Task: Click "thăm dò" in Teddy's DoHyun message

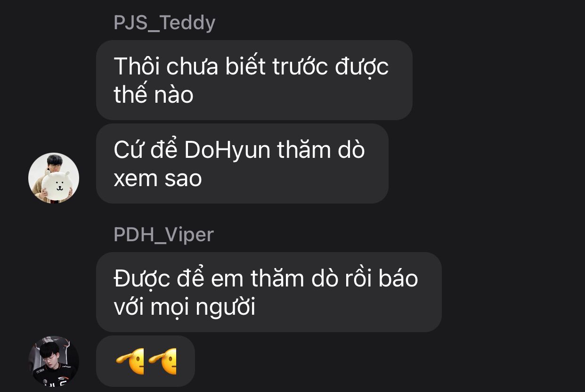Action: pos(321,150)
